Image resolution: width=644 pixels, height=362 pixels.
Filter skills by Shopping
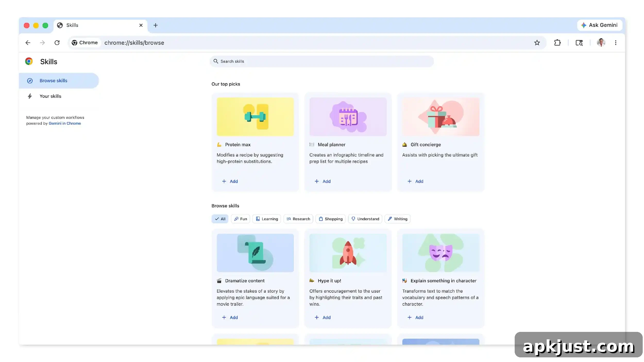[x=331, y=219]
